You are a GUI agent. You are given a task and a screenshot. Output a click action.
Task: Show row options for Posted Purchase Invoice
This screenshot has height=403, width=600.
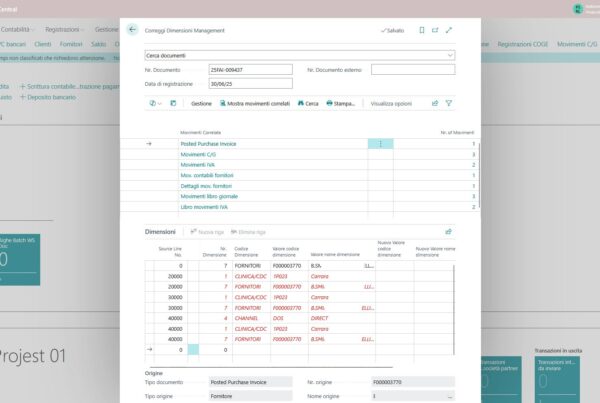pyautogui.click(x=380, y=144)
